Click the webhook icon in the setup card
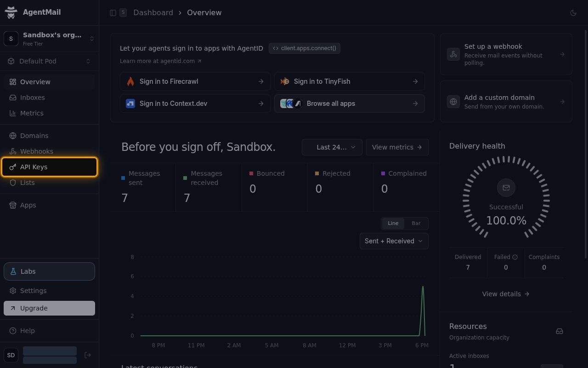Image resolution: width=588 pixels, height=368 pixels. [x=453, y=54]
